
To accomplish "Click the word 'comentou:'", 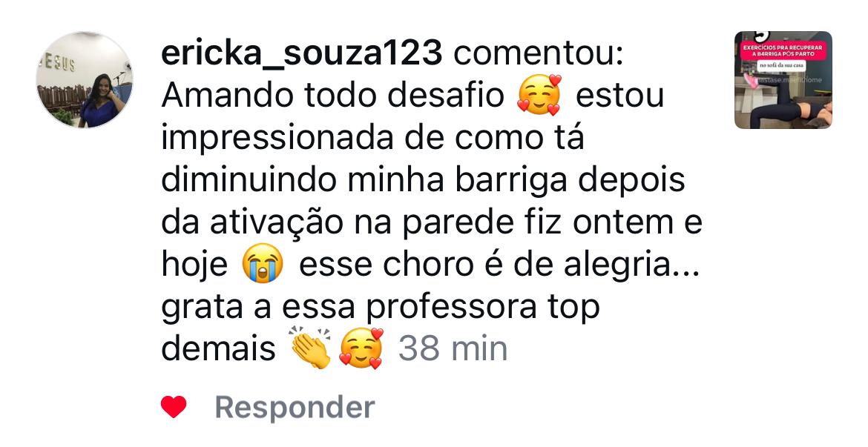I will (539, 54).
